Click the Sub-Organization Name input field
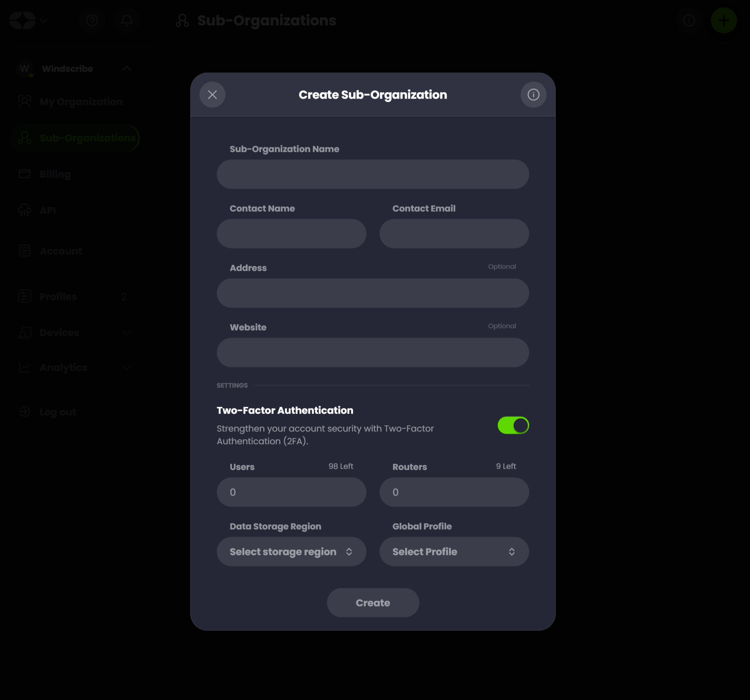The width and height of the screenshot is (750, 700). [x=372, y=174]
